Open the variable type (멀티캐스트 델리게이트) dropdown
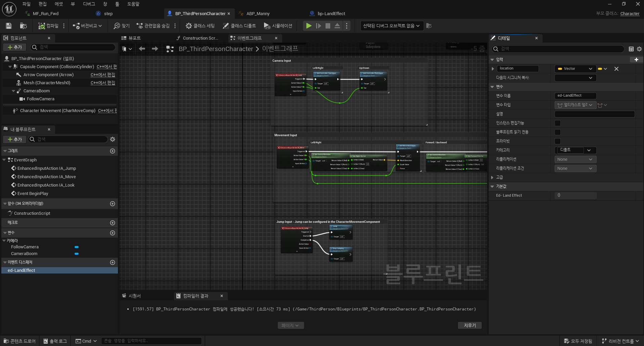 (575, 105)
